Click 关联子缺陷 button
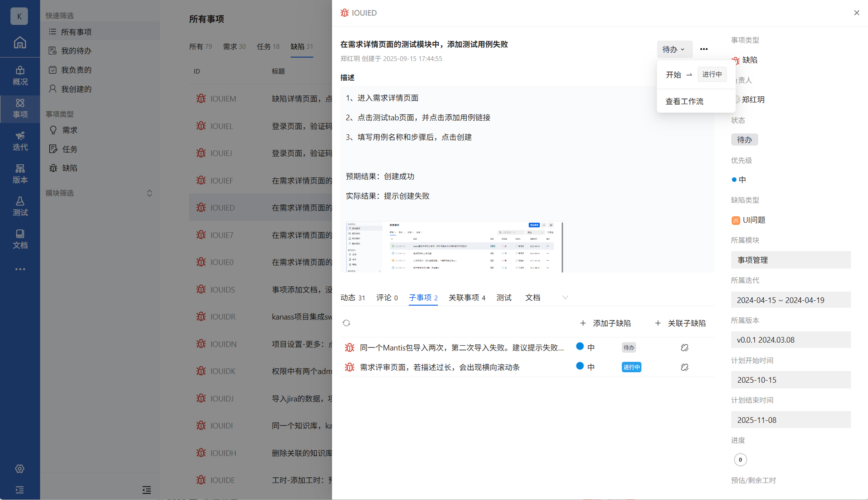 pos(680,323)
